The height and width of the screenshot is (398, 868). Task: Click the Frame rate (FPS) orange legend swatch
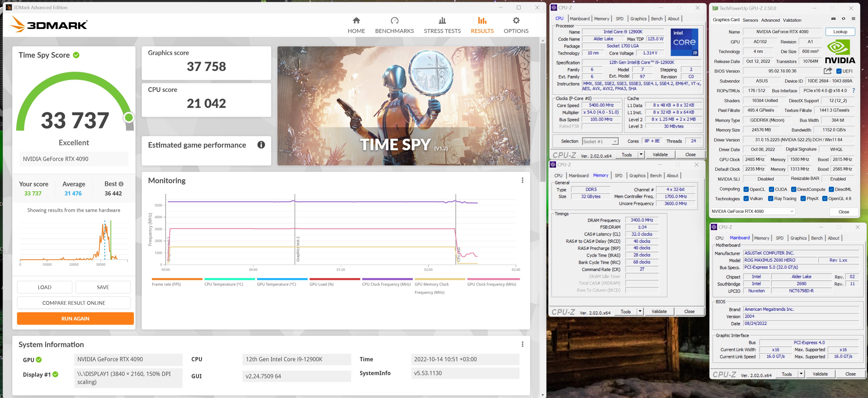177,279
